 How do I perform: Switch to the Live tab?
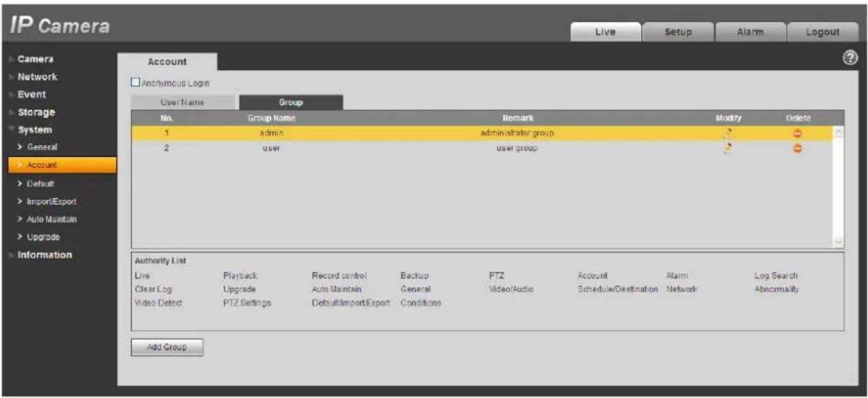coord(606,32)
